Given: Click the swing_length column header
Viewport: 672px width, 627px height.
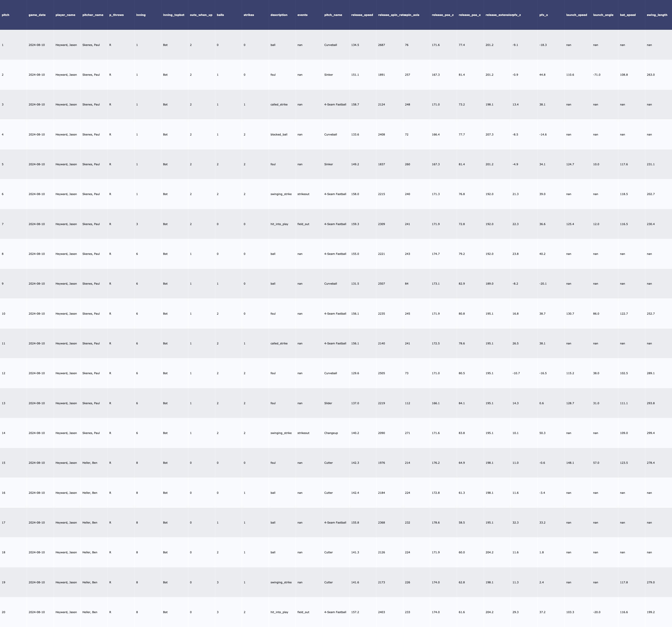Looking at the screenshot, I should 657,15.
